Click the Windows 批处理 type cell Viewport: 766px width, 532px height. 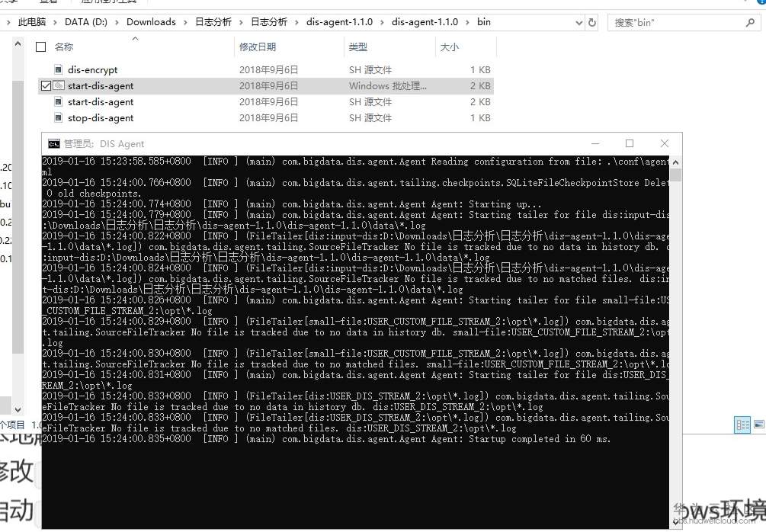(x=388, y=86)
